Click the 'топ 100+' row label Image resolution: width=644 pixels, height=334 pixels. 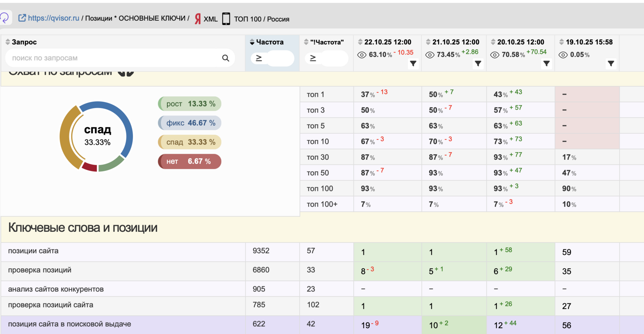tap(322, 205)
